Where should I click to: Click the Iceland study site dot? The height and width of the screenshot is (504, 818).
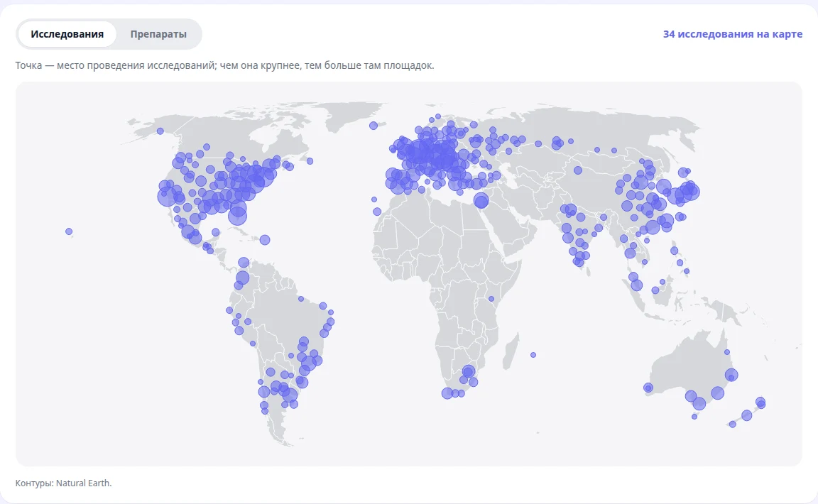point(373,125)
